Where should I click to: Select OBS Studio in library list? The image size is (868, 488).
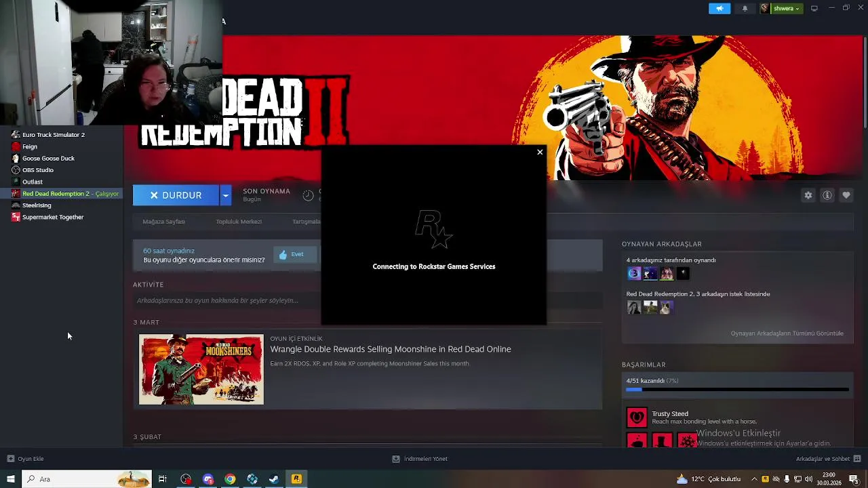(x=37, y=170)
